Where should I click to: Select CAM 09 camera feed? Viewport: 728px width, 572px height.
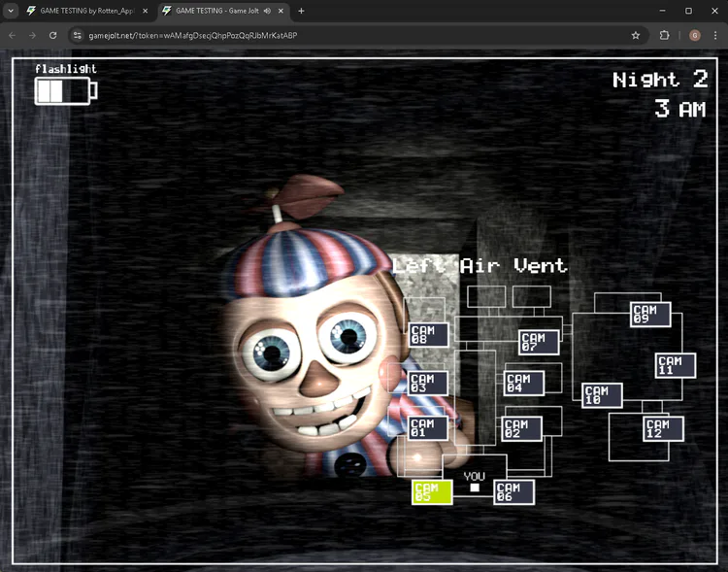click(x=650, y=315)
